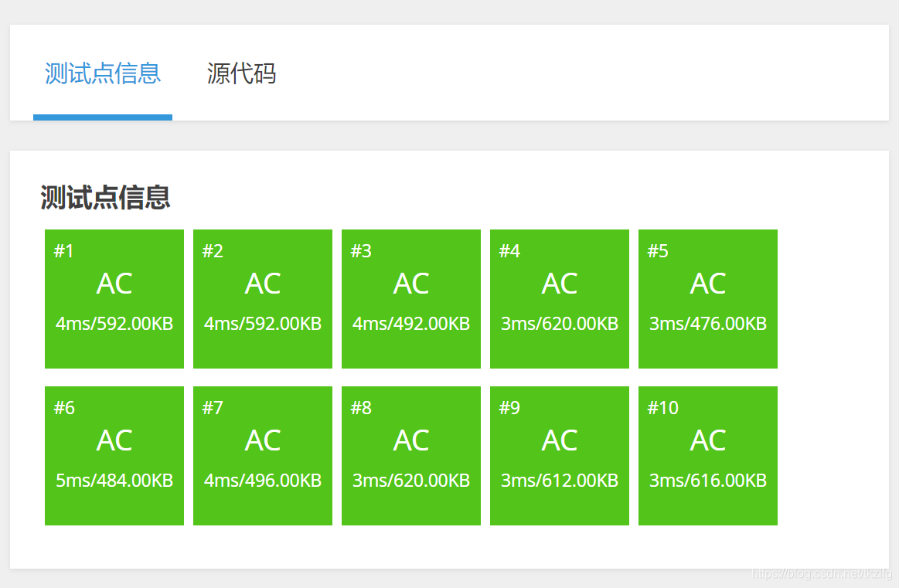Viewport: 899px width, 588px height.
Task: Open test point #4 result tile
Action: point(559,298)
